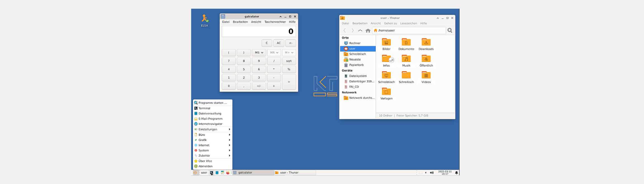644x184 pixels.
Task: Select Terminal from the application menu
Action: (x=204, y=108)
